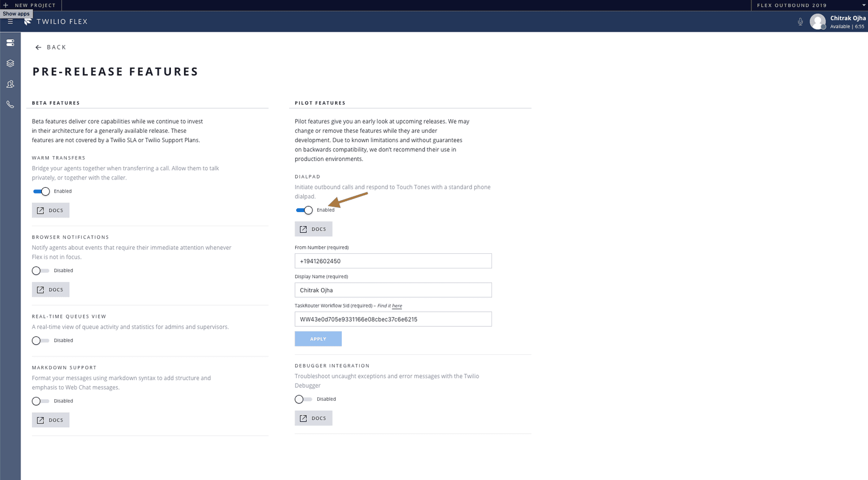Viewport: 868px width, 480px height.
Task: Disable the Warm Transfers toggle
Action: tap(41, 191)
